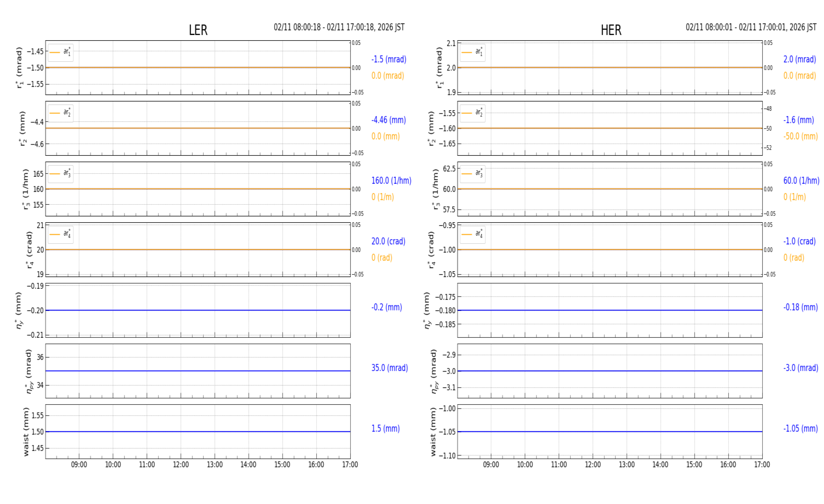Click the LER r2* (mm) axis label

click(23, 128)
